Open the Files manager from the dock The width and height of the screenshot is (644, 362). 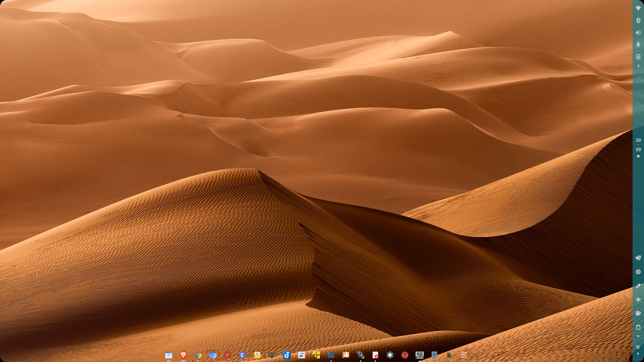[x=169, y=355]
